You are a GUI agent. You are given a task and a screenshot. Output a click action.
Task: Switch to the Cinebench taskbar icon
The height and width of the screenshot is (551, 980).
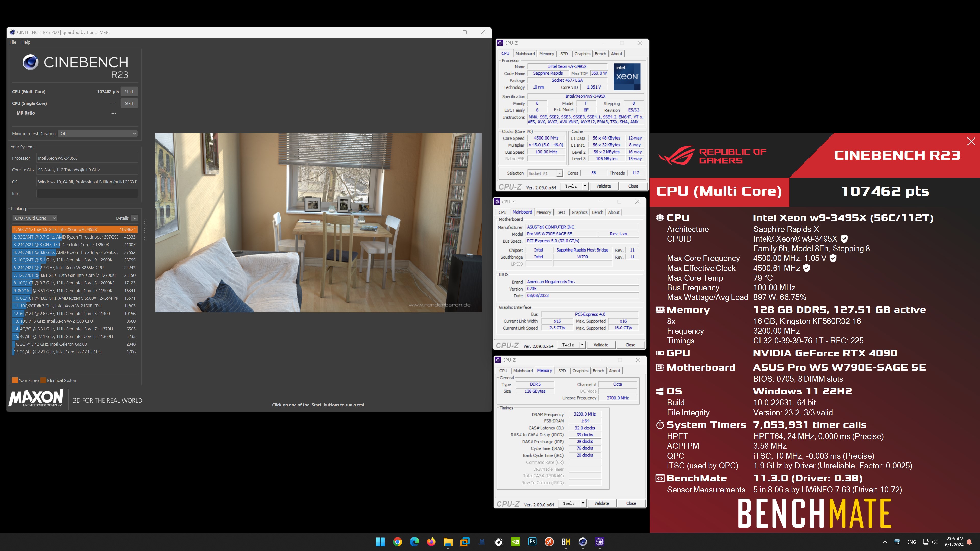click(583, 542)
